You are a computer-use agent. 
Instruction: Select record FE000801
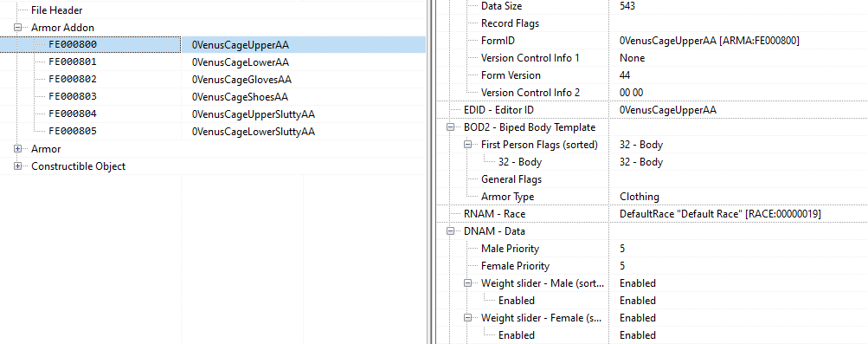coord(73,62)
